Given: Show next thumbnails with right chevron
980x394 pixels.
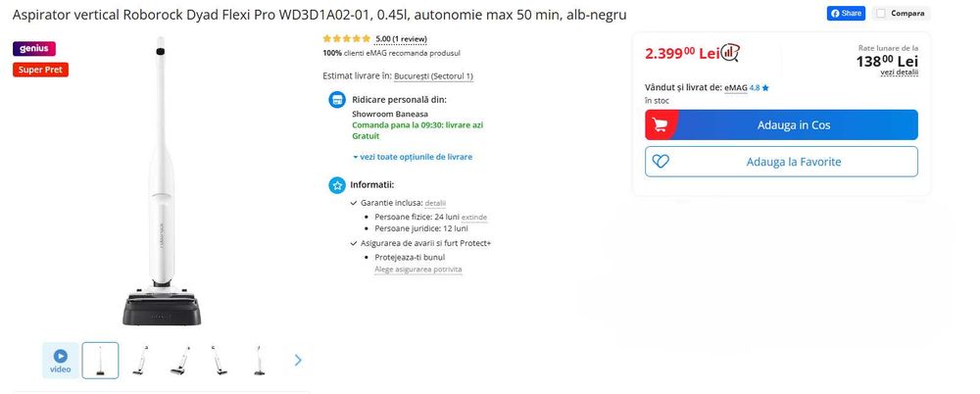Looking at the screenshot, I should click(x=298, y=361).
